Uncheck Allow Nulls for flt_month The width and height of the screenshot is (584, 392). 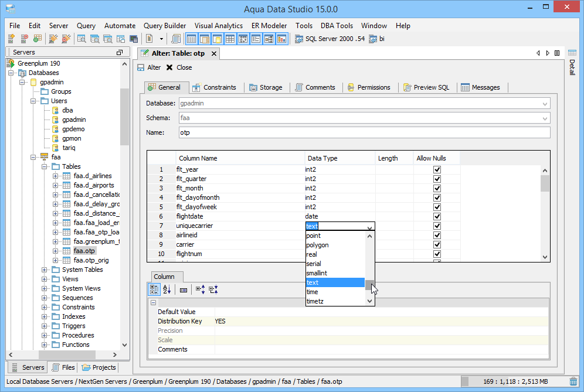437,188
